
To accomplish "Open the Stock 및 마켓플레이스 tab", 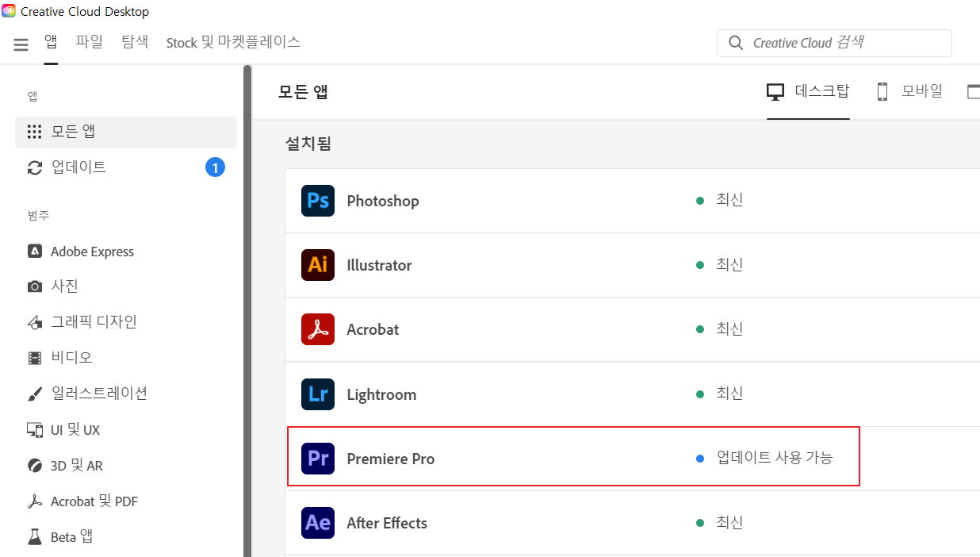I will click(233, 42).
